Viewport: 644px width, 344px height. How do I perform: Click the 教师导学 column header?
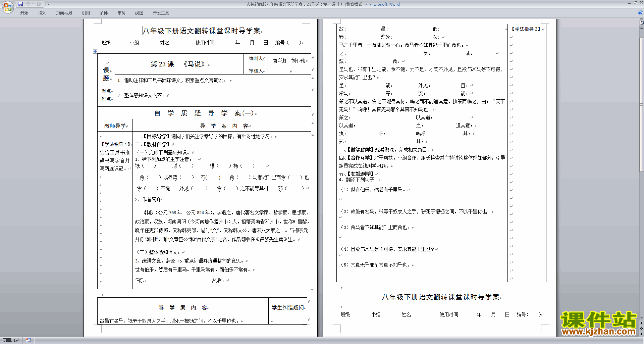(x=115, y=126)
